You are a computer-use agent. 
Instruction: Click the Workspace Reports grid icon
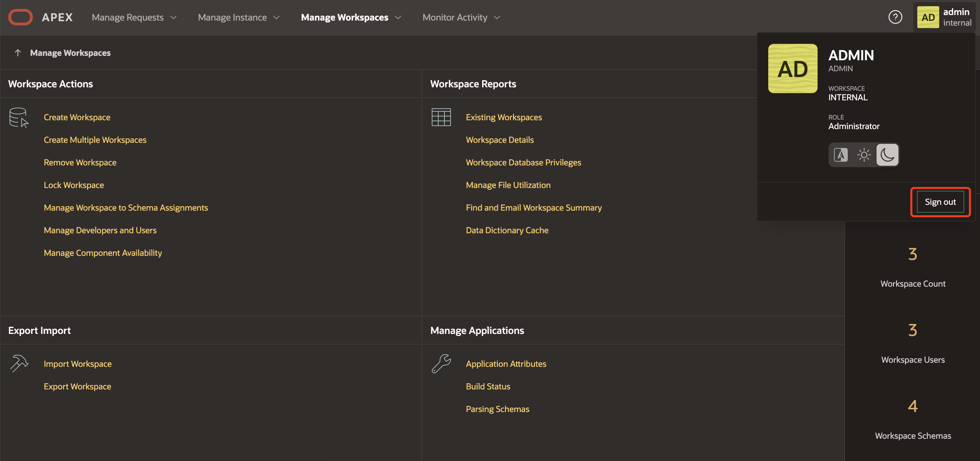[441, 117]
